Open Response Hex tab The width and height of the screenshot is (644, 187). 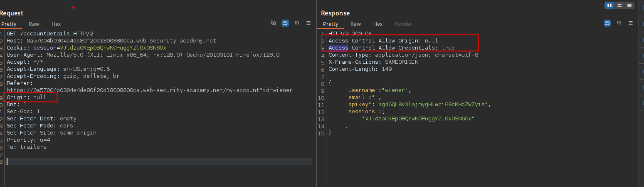378,24
